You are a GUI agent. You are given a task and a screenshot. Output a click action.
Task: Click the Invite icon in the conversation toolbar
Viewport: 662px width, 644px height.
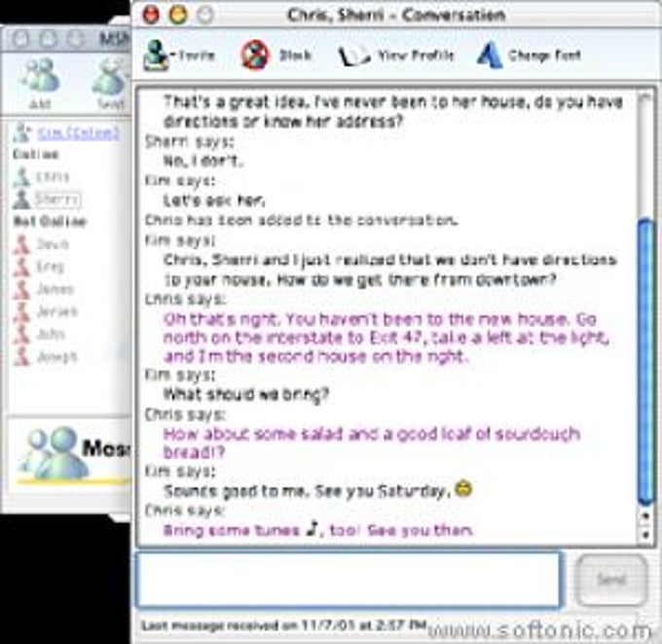(x=156, y=55)
